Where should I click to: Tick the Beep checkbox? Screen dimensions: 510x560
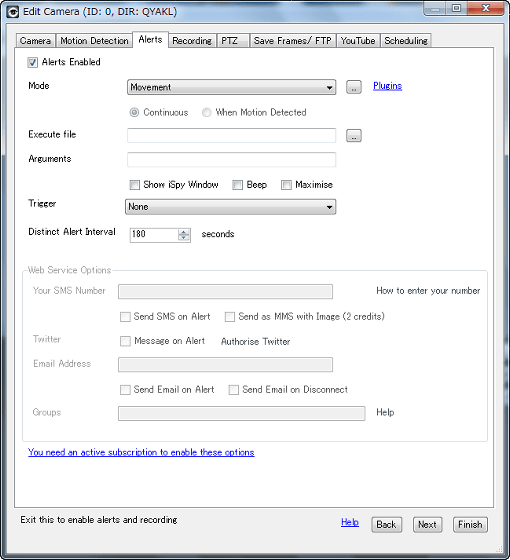pos(238,185)
